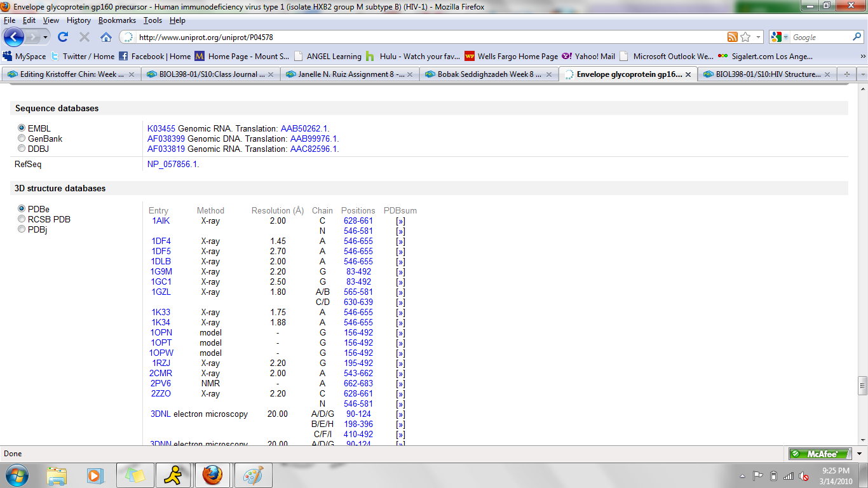The image size is (868, 488).
Task: Select the GenBank radio button
Action: pyautogui.click(x=22, y=139)
